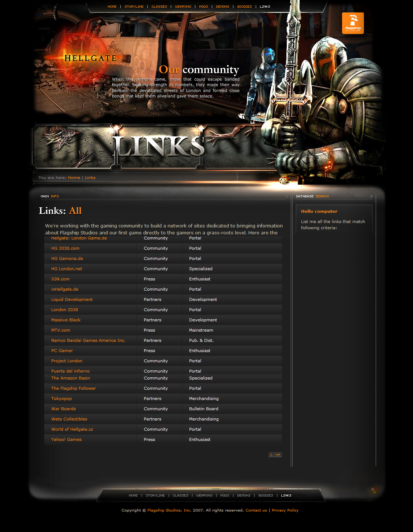Open GOODIES in the top navigation

(x=244, y=7)
